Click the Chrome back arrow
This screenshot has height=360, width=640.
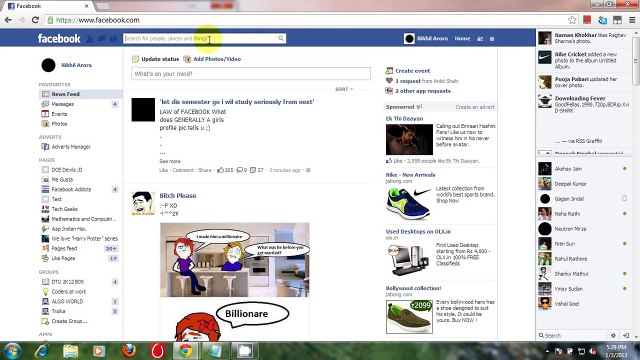click(x=8, y=20)
